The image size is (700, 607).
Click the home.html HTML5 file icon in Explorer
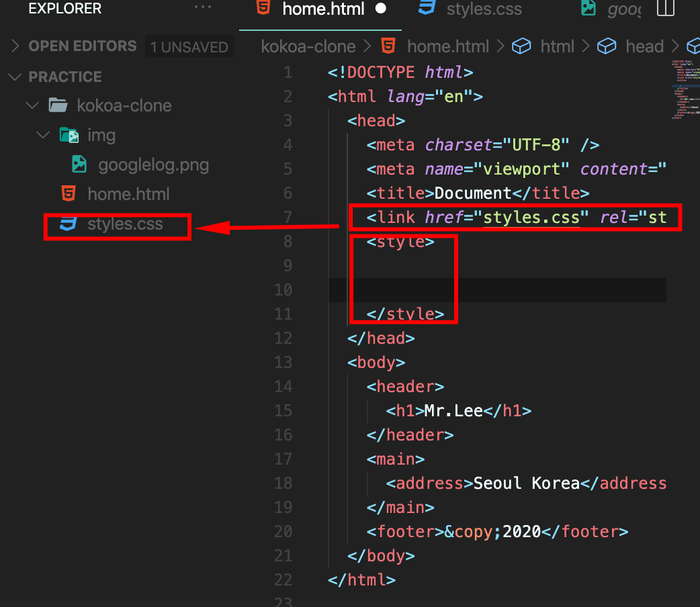(x=69, y=193)
